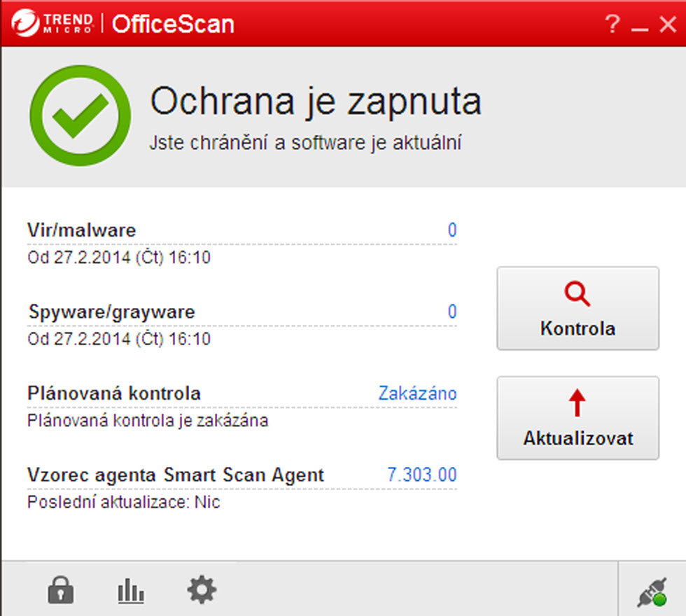Start a scan with the Kontrola button

pos(577,308)
